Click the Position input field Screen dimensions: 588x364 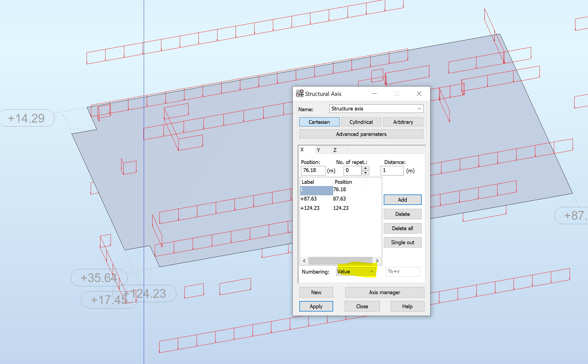(313, 170)
